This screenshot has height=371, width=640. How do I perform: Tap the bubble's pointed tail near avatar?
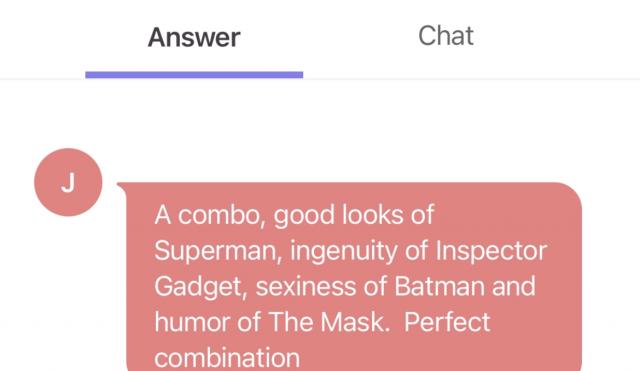point(122,187)
